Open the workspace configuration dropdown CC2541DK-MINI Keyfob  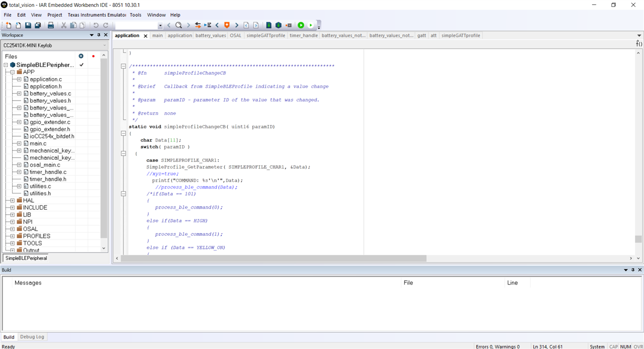(54, 45)
